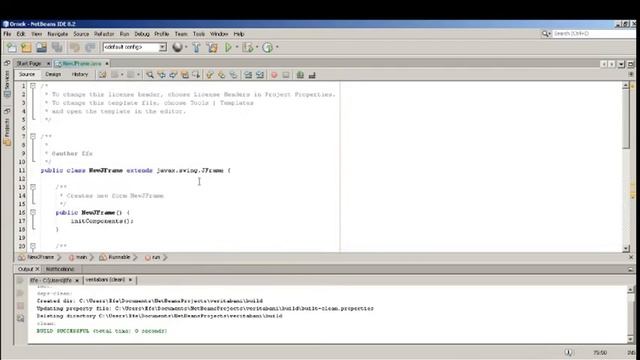Click the Shift Line Right icon
The width and height of the screenshot is (640, 360).
[260, 75]
